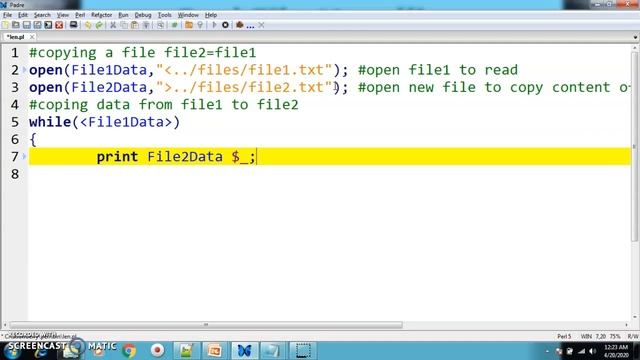
Task: Click the brown bug debug icon
Action: 240,25
